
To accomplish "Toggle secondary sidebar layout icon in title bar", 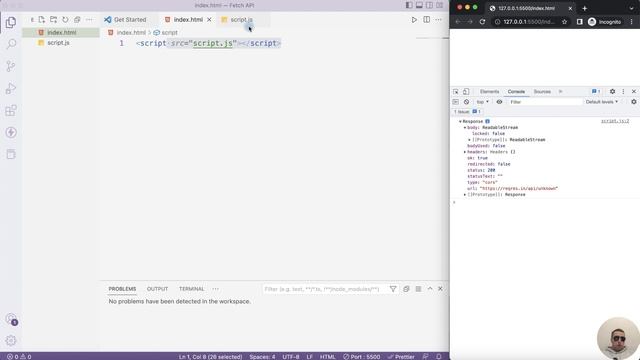I will 429,5.
